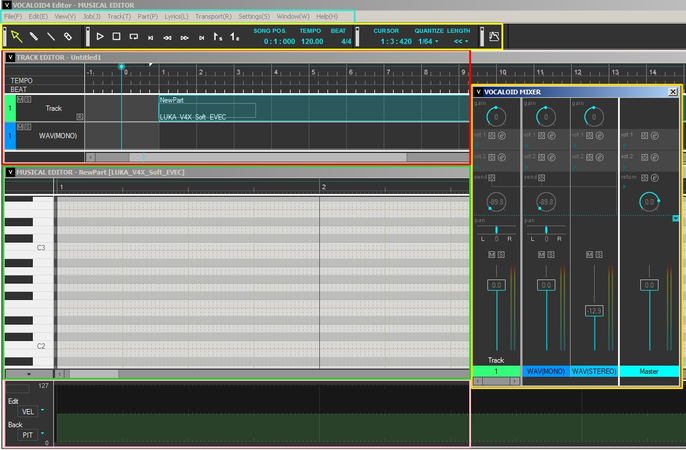Mute the WAV(MONO) channel in the mixer
686x450 pixels.
coord(542,255)
